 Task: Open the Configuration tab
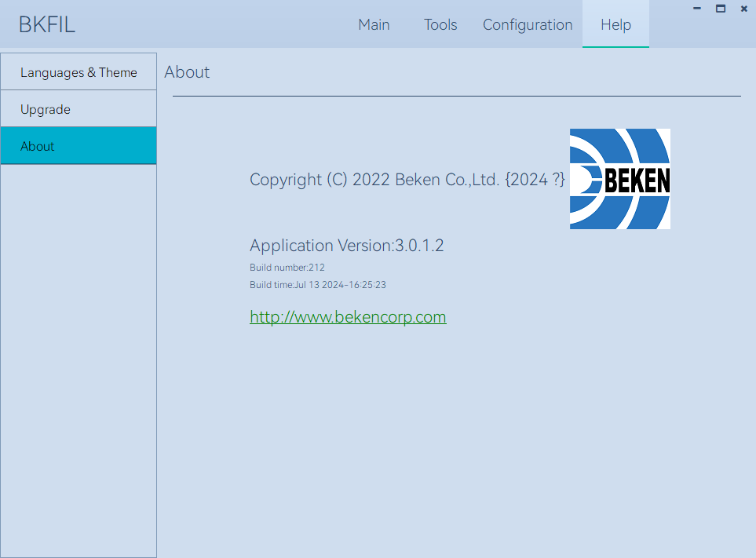coord(528,24)
